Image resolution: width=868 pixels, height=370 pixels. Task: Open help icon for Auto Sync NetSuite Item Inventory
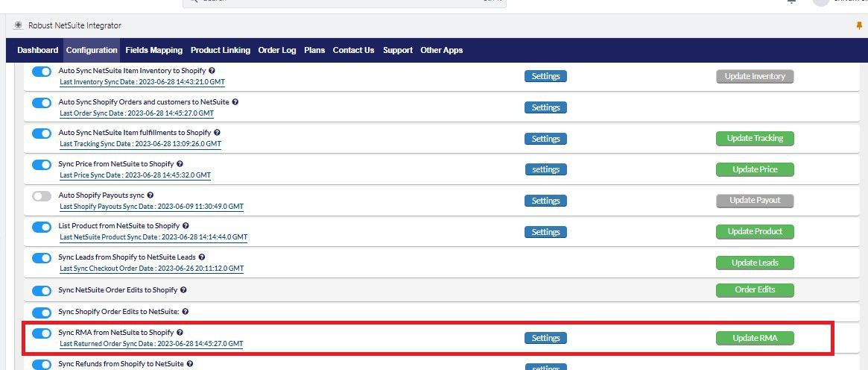(212, 71)
